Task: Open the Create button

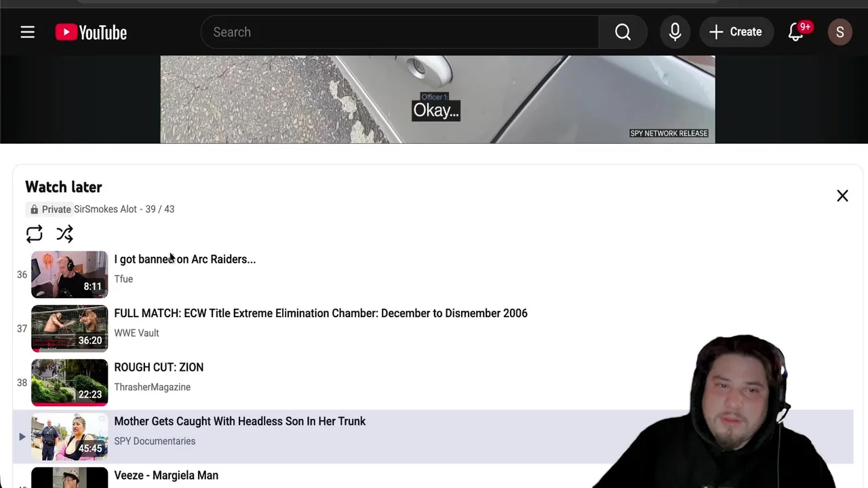Action: [x=736, y=32]
